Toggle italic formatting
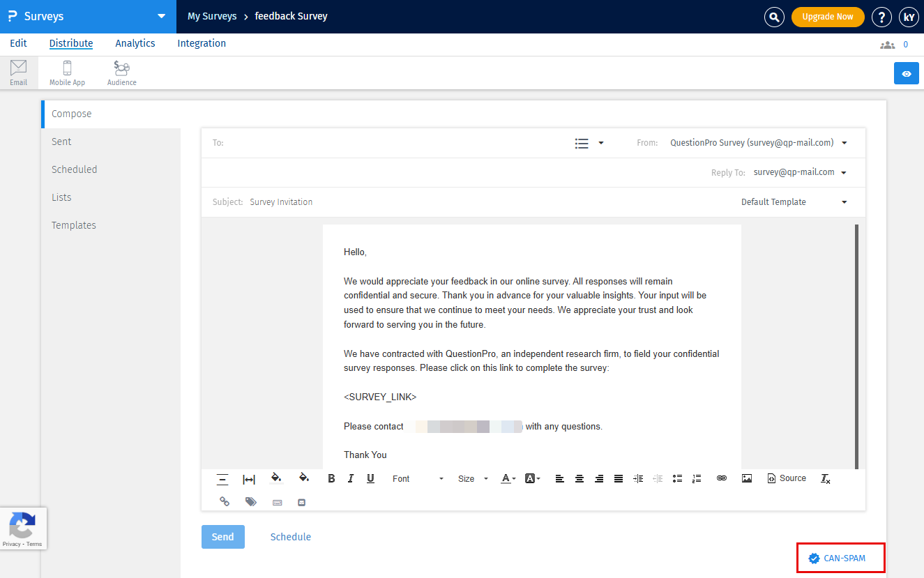The height and width of the screenshot is (578, 924). click(x=351, y=478)
